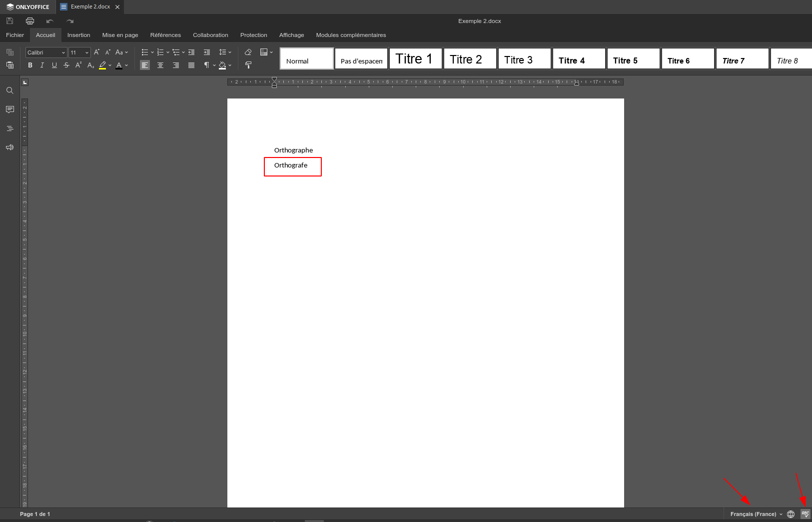812x522 pixels.
Task: Toggle nonprinting characters display
Action: [x=206, y=65]
